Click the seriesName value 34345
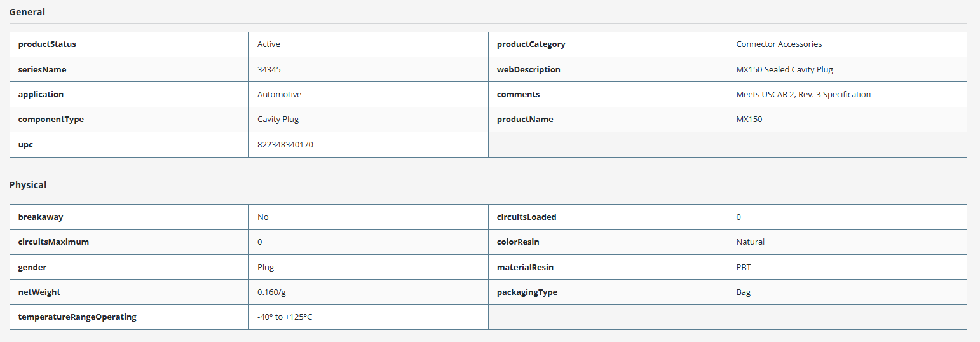Screen dimensions: 980x342 tap(269, 70)
